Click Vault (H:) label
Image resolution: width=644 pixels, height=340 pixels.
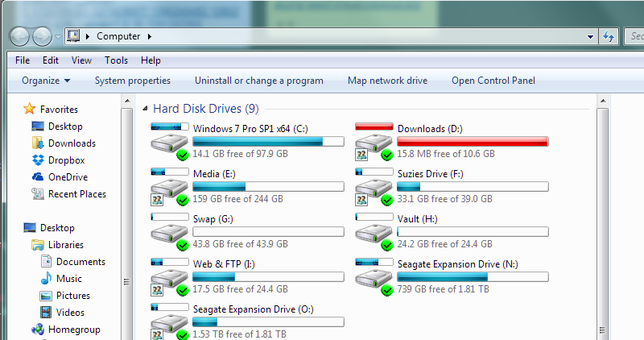[x=417, y=219]
